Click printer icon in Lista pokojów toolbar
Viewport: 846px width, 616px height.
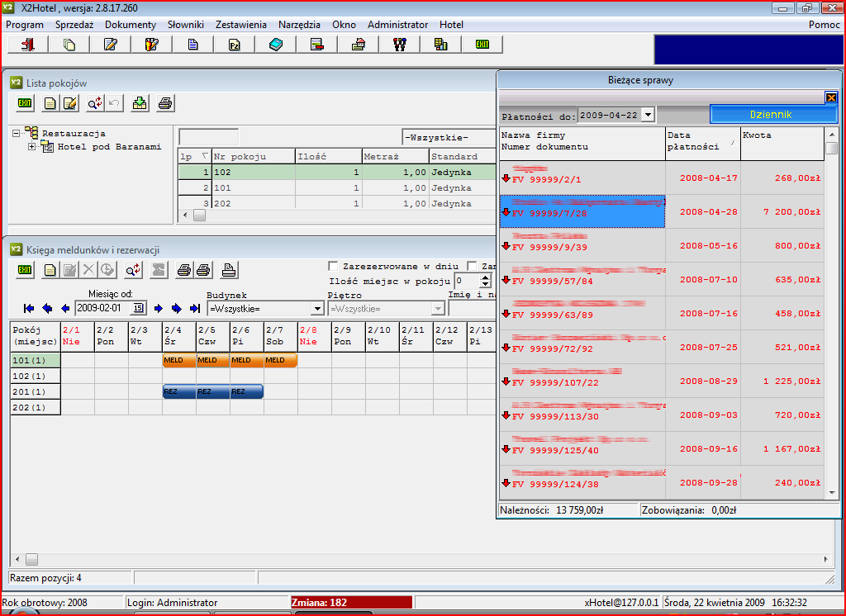(165, 103)
